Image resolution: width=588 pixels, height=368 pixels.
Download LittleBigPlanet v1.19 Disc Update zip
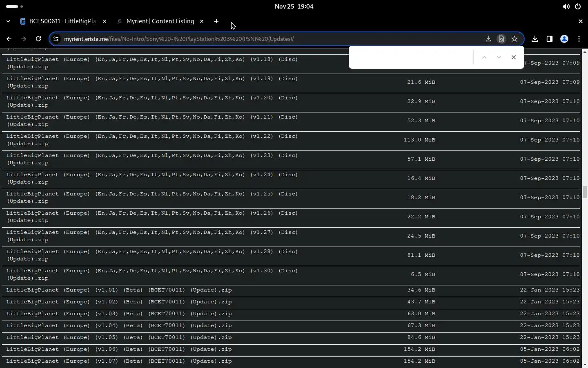152,82
